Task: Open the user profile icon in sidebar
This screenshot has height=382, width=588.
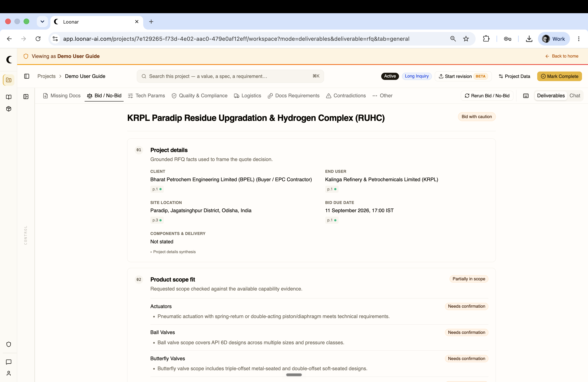Action: point(9,373)
